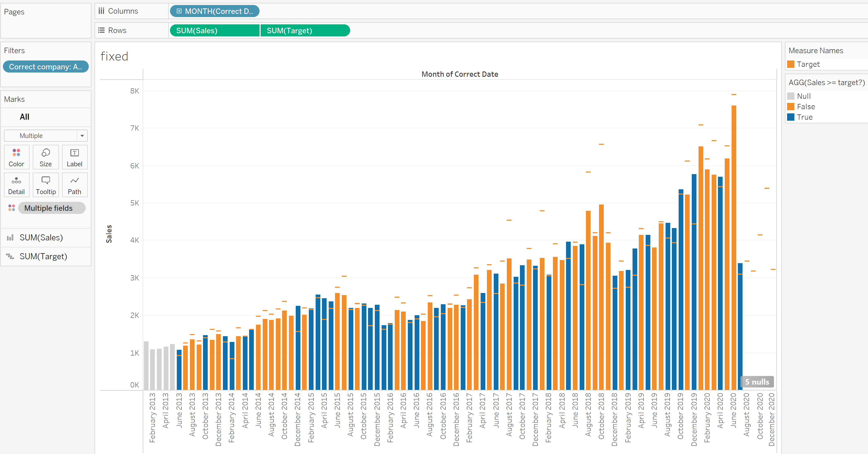Select the SUM(Target) marks tab
The image size is (868, 454).
pos(43,256)
